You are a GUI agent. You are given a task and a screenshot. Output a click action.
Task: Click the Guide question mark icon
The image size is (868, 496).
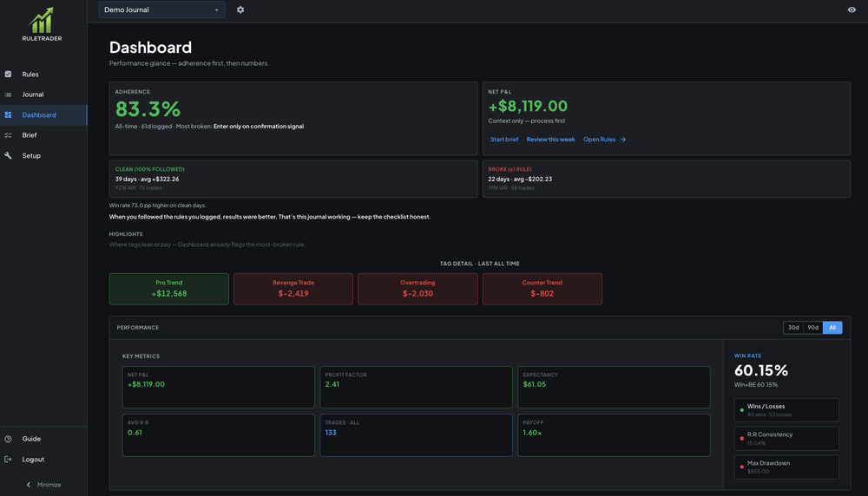[x=9, y=439]
